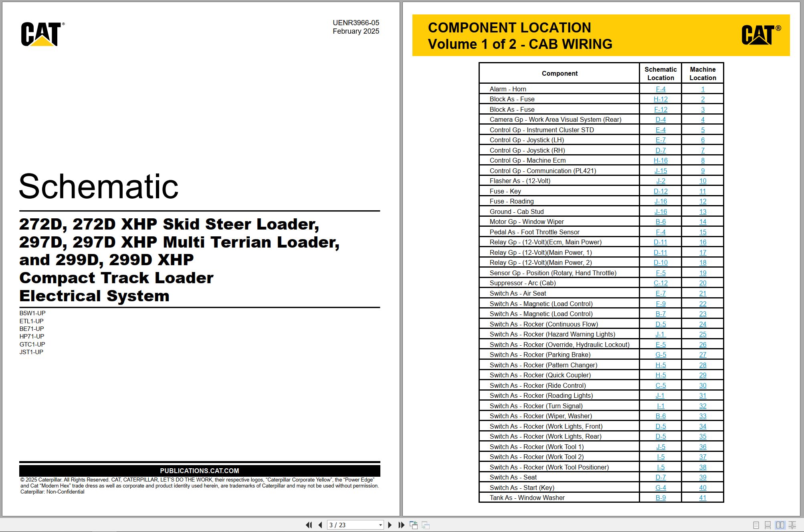
Task: Open schematic link J-15 for Communication PL421
Action: click(x=661, y=171)
